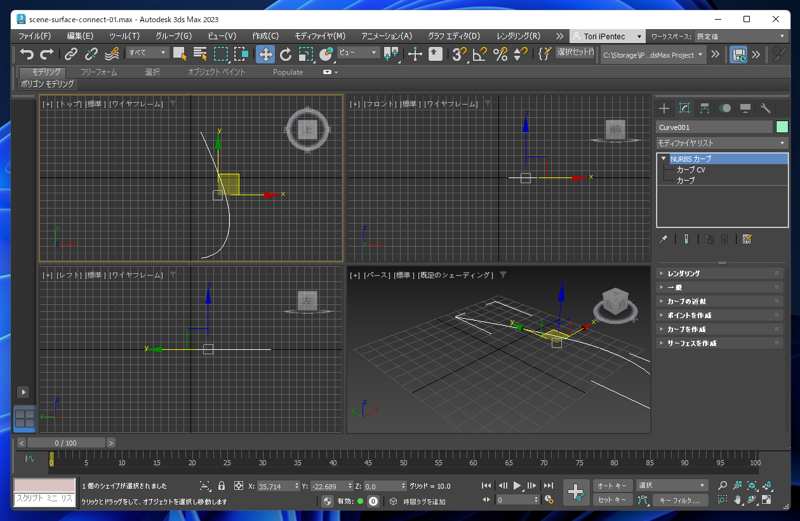Open the Hierarchy command panel tab

click(705, 108)
